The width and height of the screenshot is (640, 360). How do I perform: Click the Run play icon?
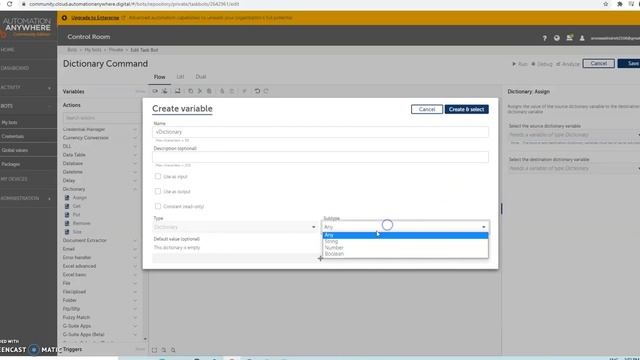pyautogui.click(x=514, y=64)
